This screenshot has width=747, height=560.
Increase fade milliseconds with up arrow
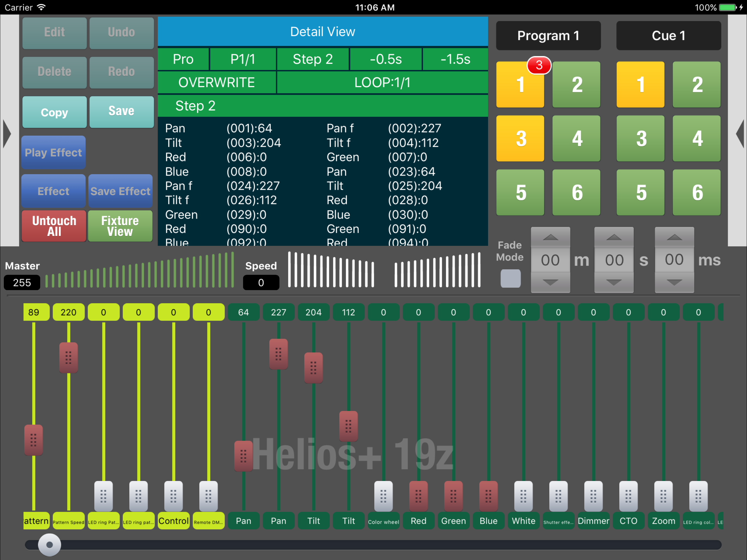pyautogui.click(x=674, y=238)
